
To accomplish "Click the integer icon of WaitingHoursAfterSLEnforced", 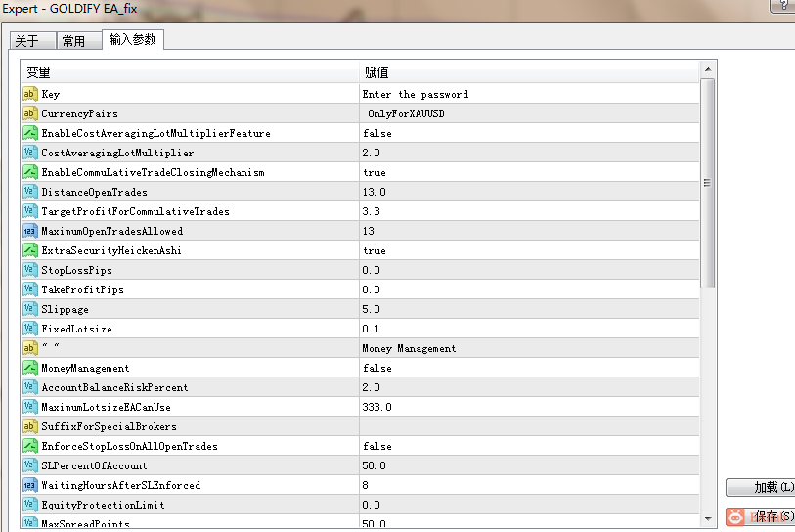I will pyautogui.click(x=30, y=485).
